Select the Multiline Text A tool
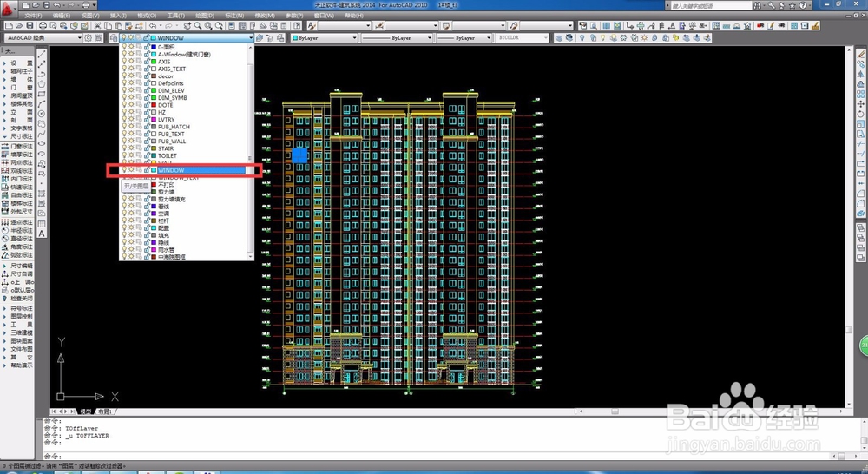The width and height of the screenshot is (868, 474). point(42,234)
